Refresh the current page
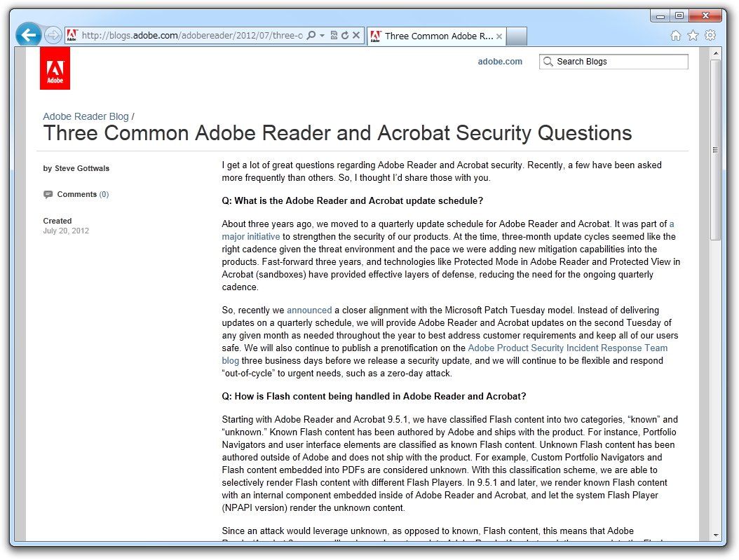The image size is (739, 560). 344,35
